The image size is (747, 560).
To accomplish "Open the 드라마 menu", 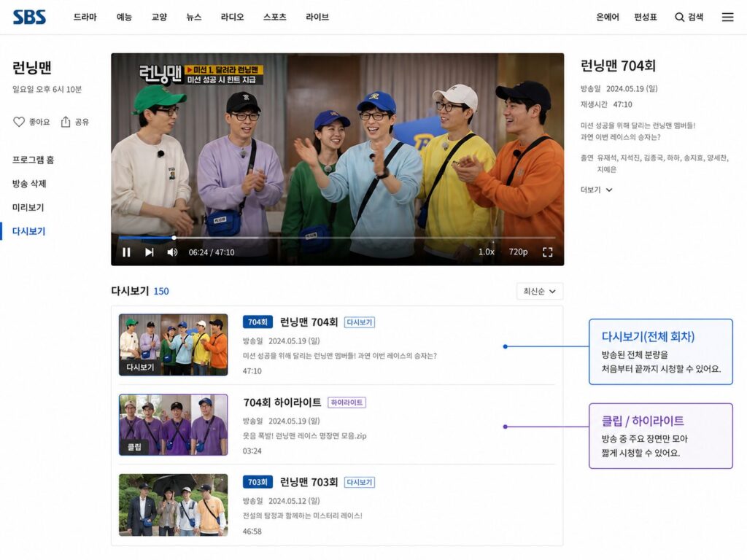I will (x=85, y=17).
